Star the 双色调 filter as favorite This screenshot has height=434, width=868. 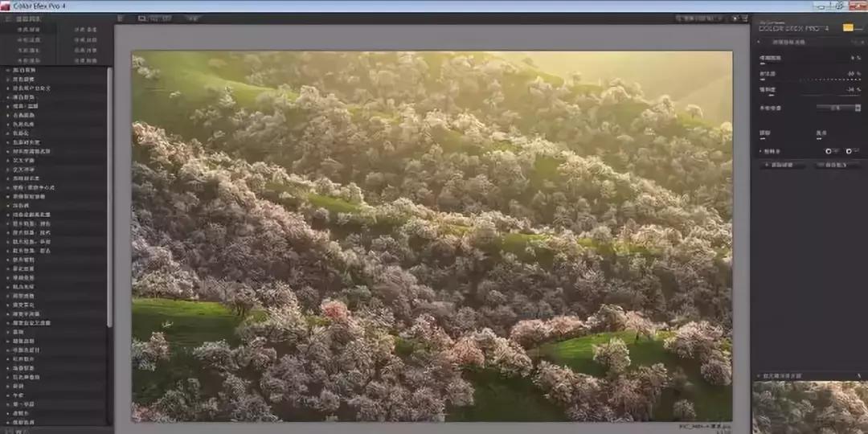pyautogui.click(x=8, y=205)
